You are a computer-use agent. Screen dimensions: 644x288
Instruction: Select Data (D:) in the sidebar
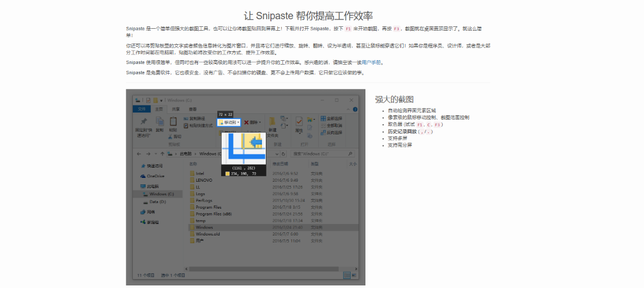tap(155, 202)
